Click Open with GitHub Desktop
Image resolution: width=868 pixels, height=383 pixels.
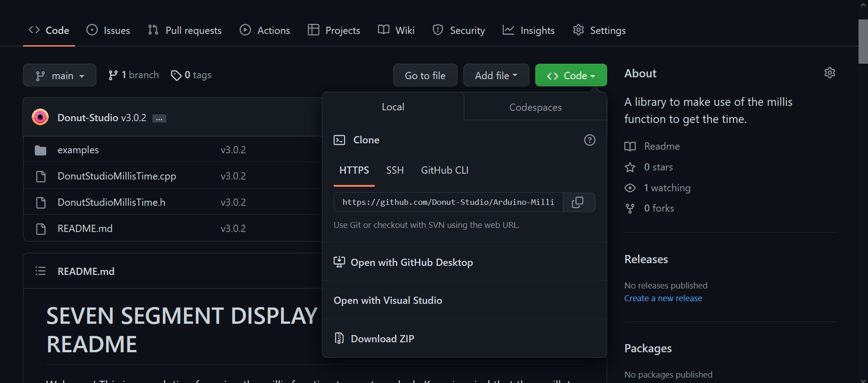[411, 263]
